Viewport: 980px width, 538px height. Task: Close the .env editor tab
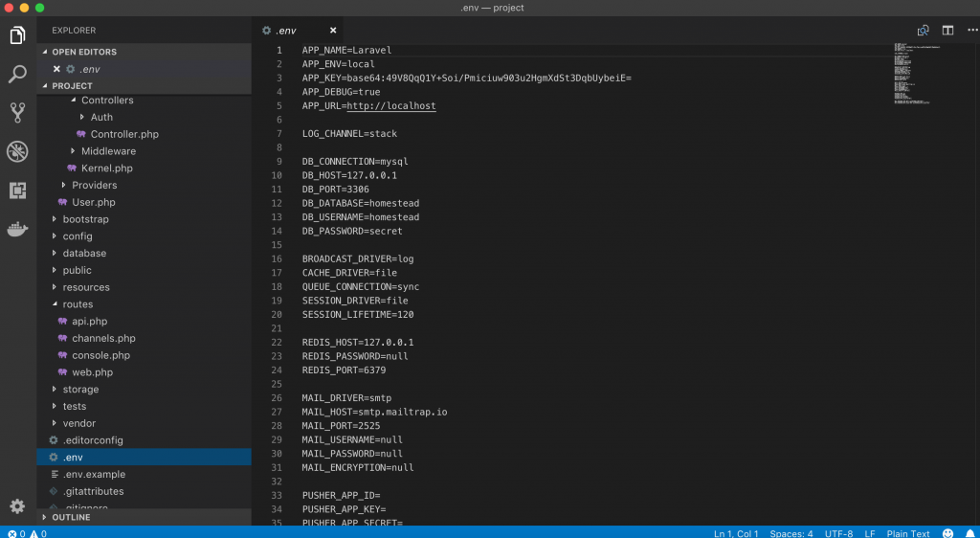coord(333,31)
